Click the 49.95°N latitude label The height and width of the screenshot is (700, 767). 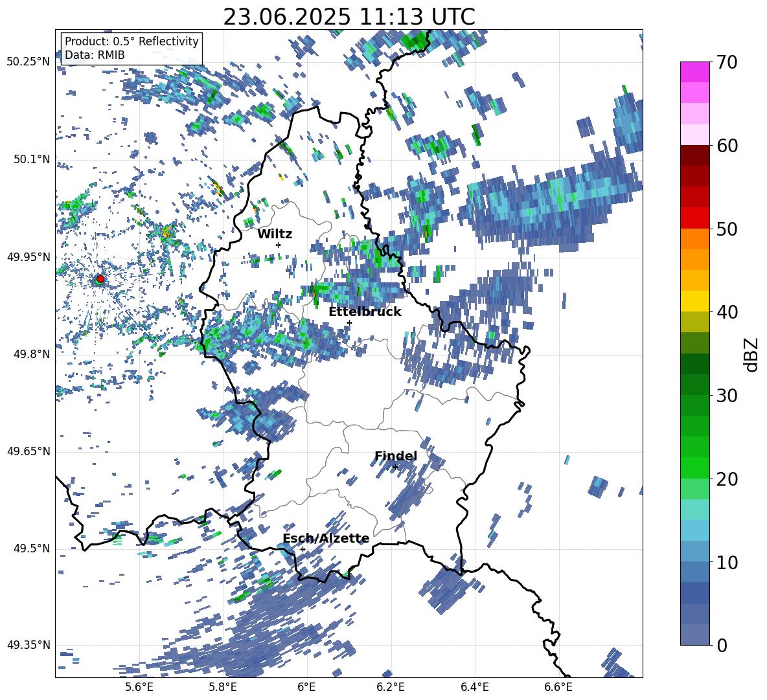click(x=29, y=257)
